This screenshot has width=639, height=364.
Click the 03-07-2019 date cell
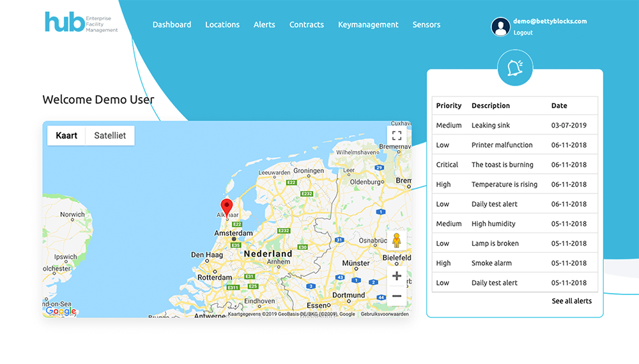coord(569,125)
